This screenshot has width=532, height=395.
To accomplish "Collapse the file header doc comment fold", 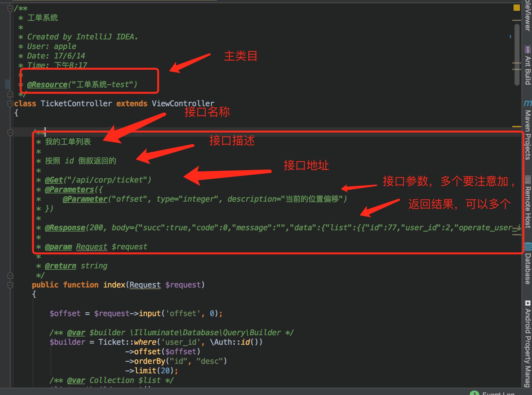I will coord(10,8).
